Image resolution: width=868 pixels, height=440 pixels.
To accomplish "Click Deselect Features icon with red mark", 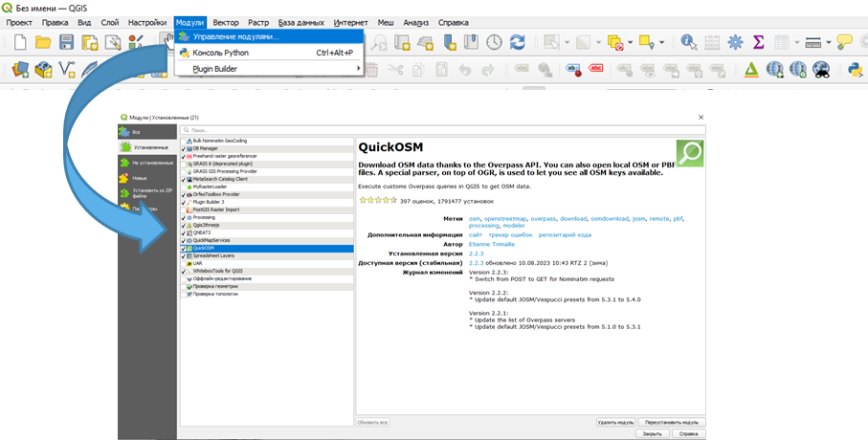I will click(x=615, y=42).
